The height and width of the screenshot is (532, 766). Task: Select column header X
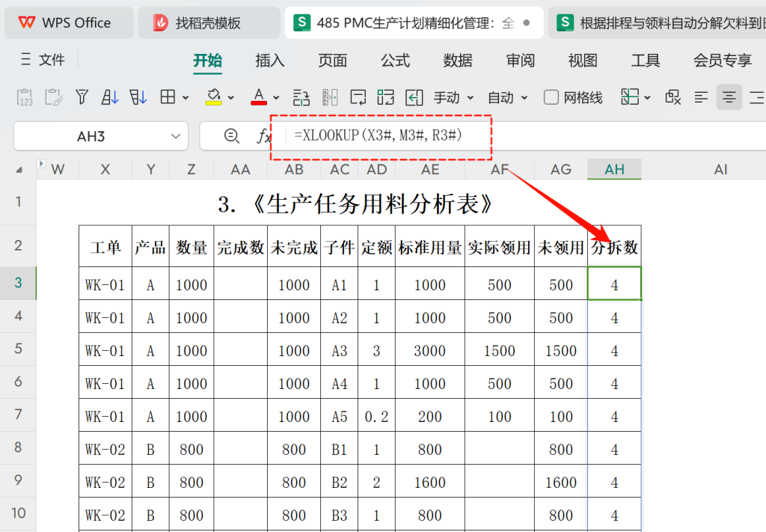(x=105, y=169)
